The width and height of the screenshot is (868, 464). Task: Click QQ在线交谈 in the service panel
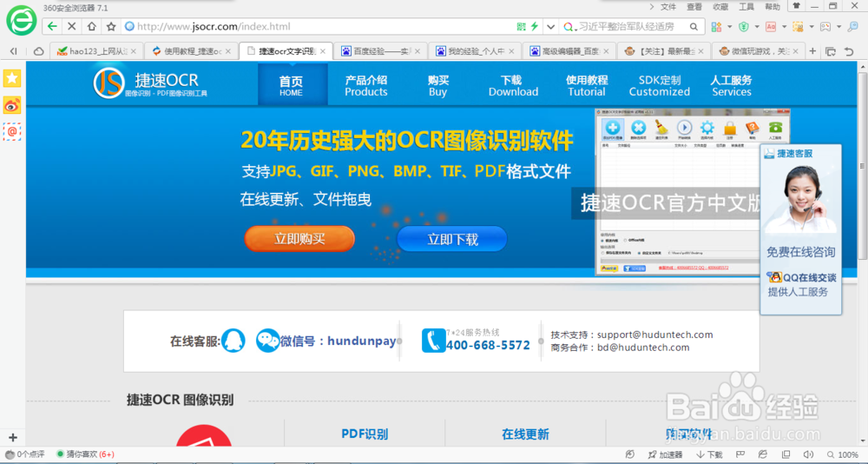click(x=801, y=278)
